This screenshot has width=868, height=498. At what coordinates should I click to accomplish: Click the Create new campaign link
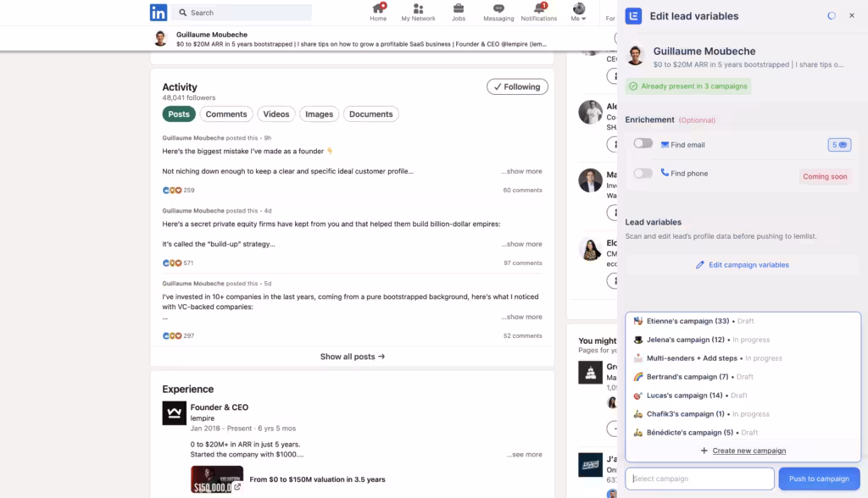tap(748, 451)
